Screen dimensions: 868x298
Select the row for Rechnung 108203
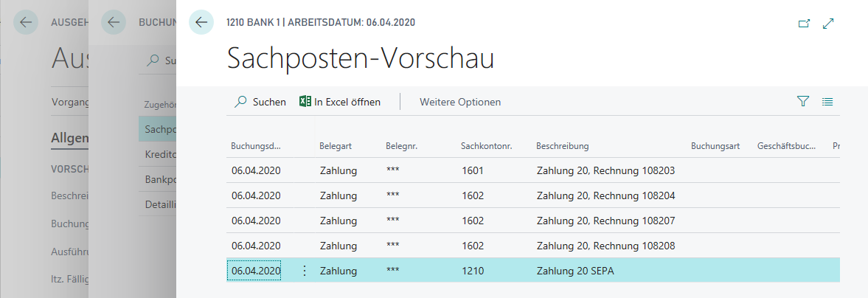coord(605,171)
